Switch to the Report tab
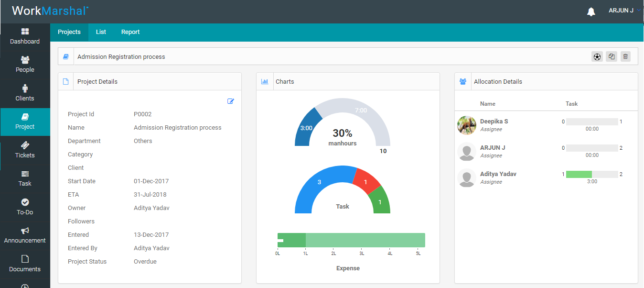Image resolution: width=644 pixels, height=288 pixels. click(x=130, y=32)
